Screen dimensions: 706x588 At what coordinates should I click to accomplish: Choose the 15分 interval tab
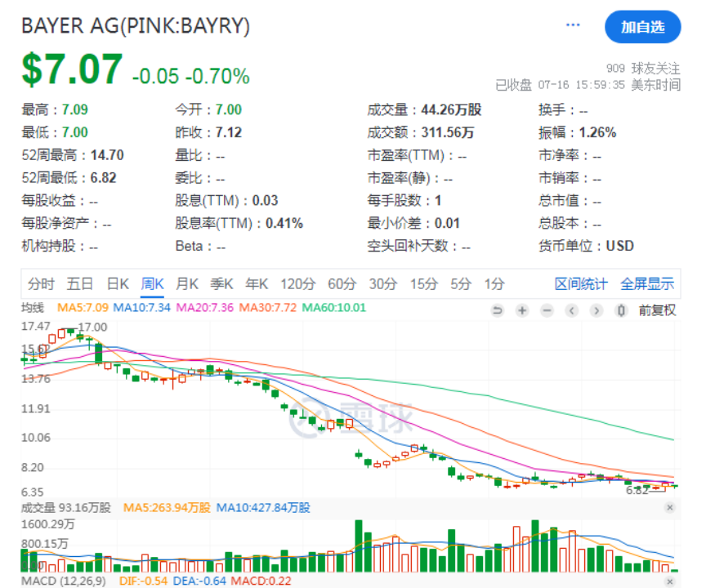tap(424, 284)
